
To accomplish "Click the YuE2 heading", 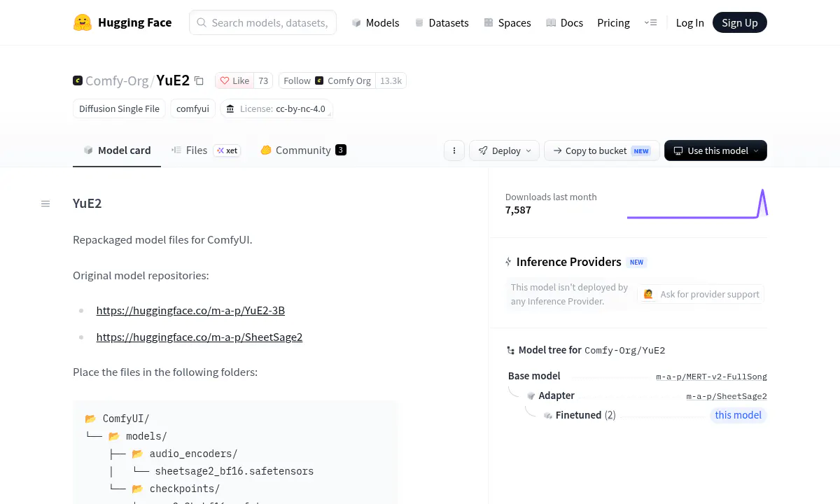I will [x=87, y=204].
